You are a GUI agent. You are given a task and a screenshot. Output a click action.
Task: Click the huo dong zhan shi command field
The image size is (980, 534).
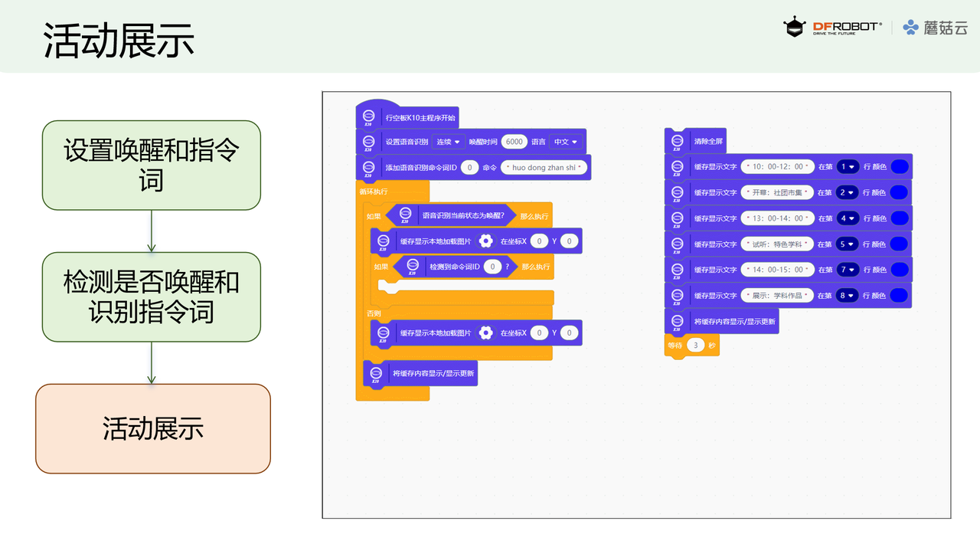click(544, 167)
